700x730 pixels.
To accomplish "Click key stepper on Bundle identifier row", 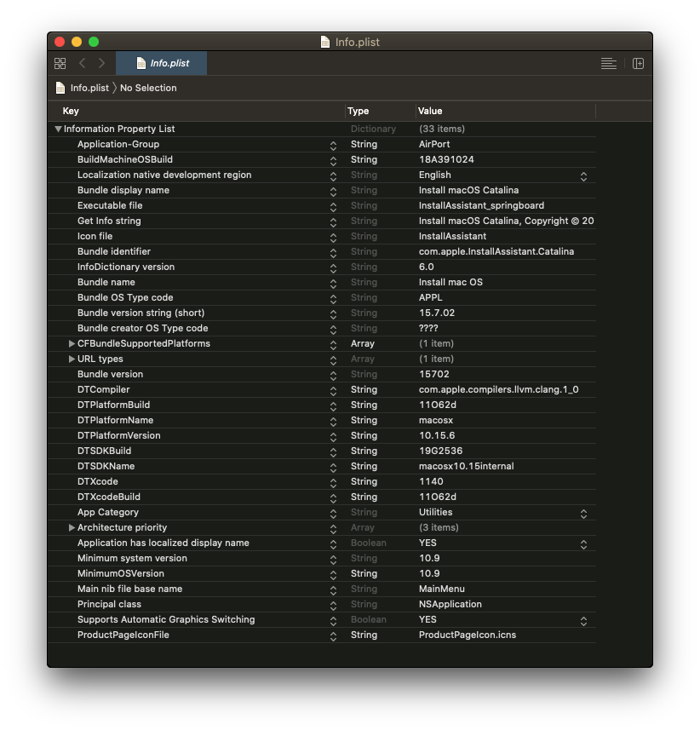I will (333, 253).
